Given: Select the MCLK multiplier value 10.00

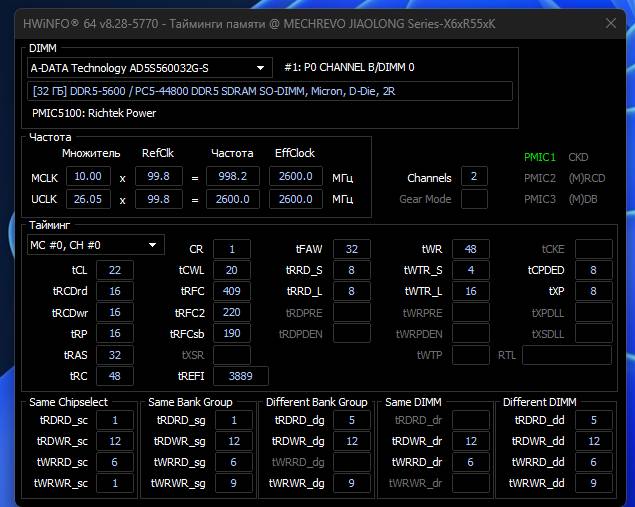Looking at the screenshot, I should [87, 177].
